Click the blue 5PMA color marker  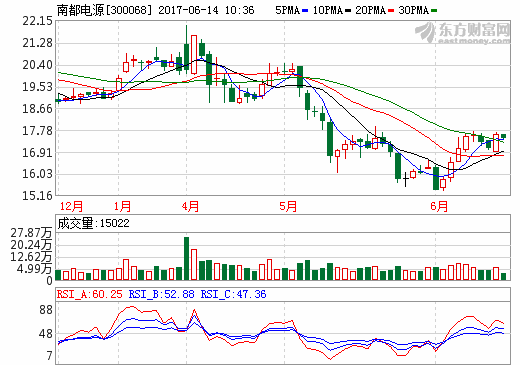click(305, 11)
